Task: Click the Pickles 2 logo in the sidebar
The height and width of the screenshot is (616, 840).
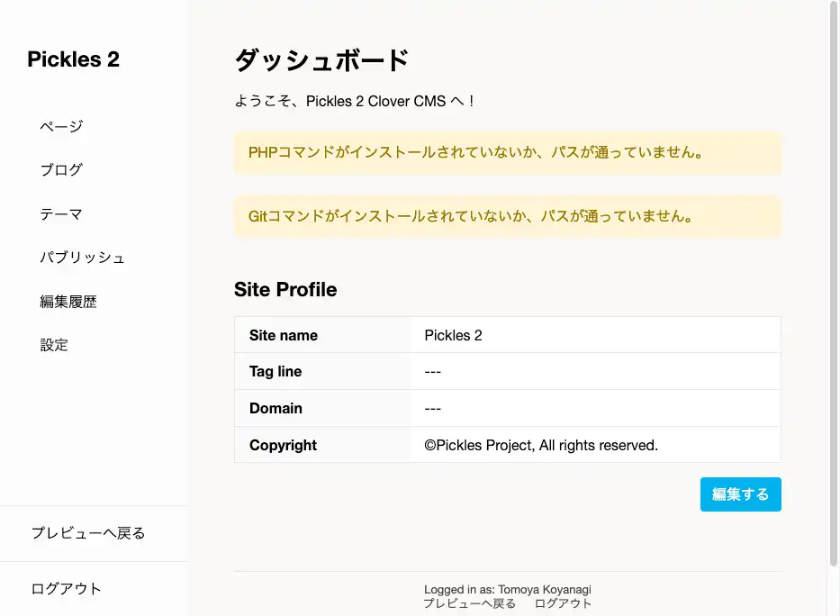Action: 73,59
